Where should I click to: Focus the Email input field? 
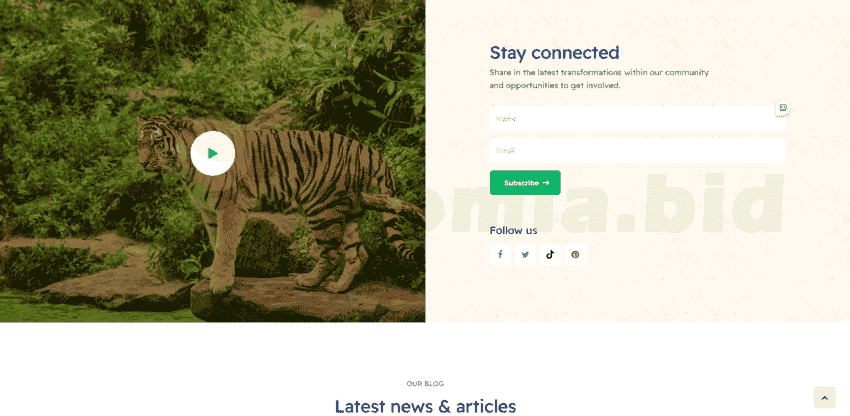point(638,150)
